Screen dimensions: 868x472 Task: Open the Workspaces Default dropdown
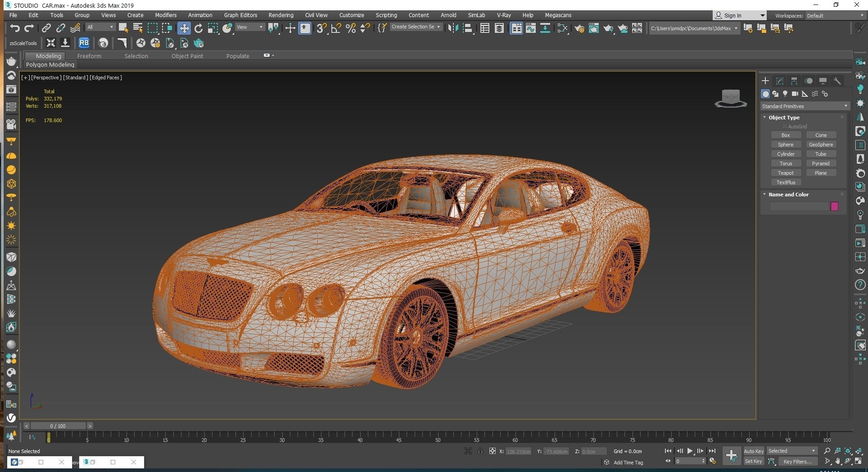pyautogui.click(x=835, y=16)
